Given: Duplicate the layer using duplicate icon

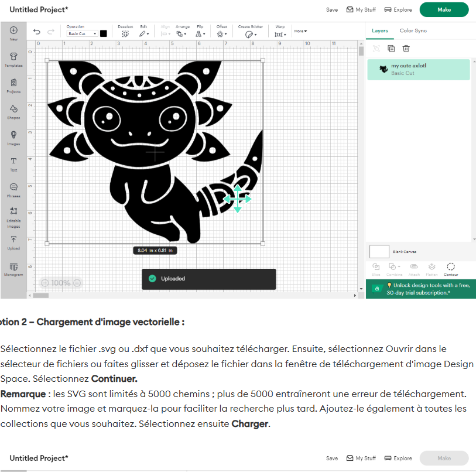Looking at the screenshot, I should point(391,49).
